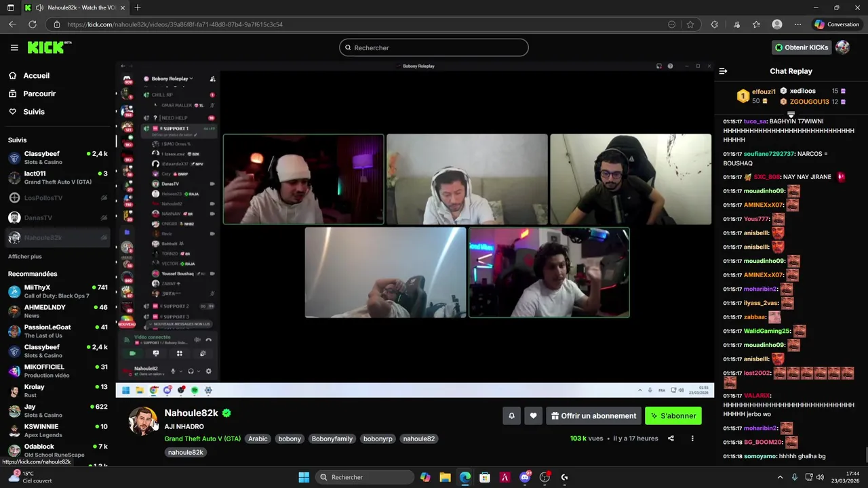Open Copilot app from taskbar
Screen dimensions: 868x488
click(425, 477)
